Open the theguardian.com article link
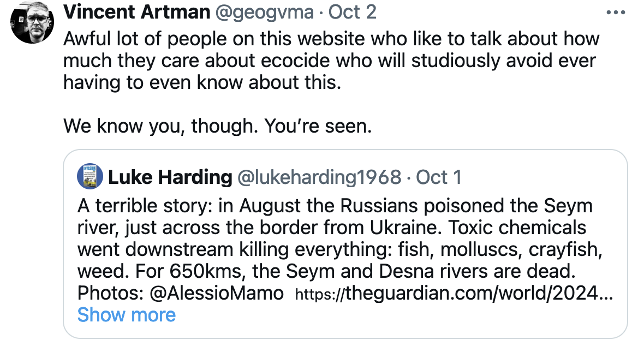Screen dimensions: 644x346 point(454,294)
